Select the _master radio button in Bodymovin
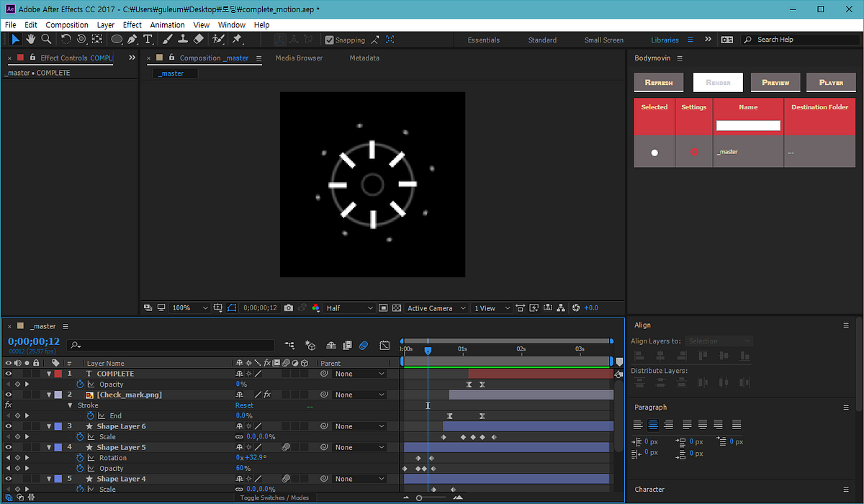864x504 pixels. (654, 153)
